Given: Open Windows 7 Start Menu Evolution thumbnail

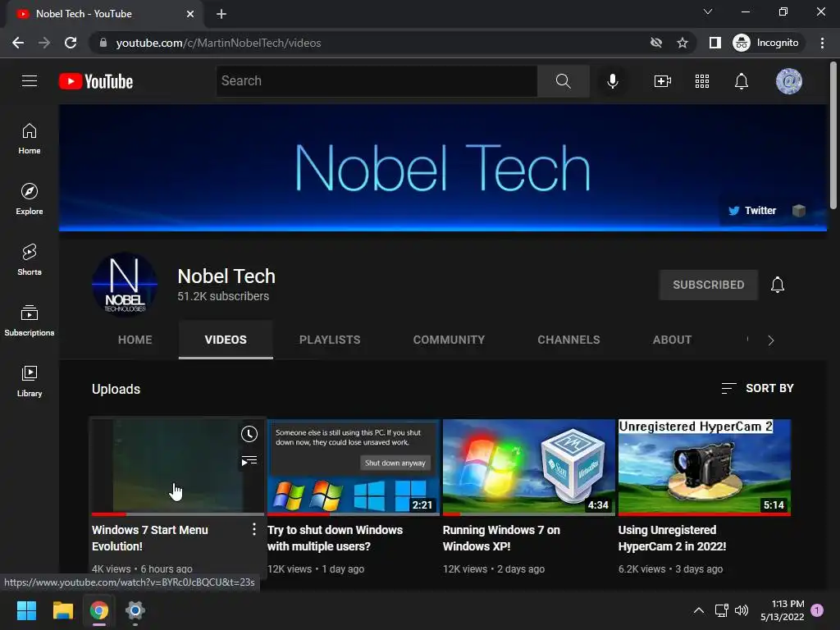Looking at the screenshot, I should click(178, 467).
